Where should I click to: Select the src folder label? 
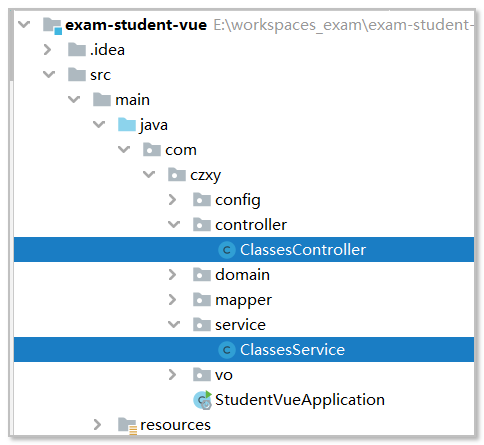coord(100,75)
